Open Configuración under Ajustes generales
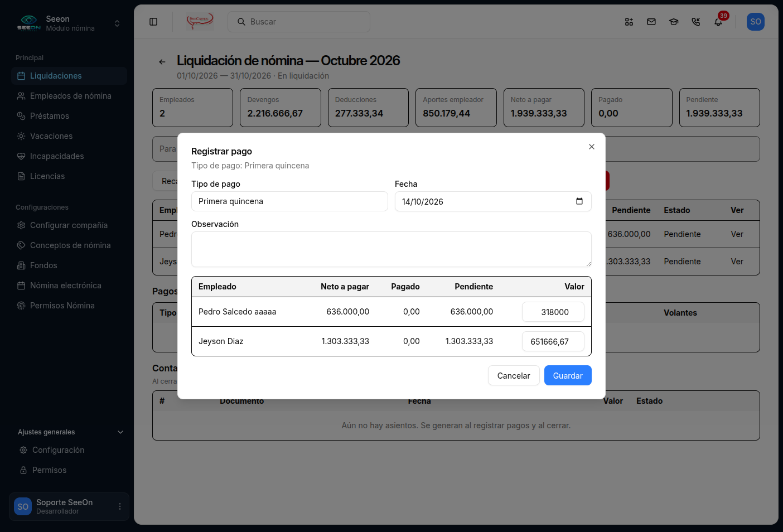783x532 pixels. coord(70,450)
